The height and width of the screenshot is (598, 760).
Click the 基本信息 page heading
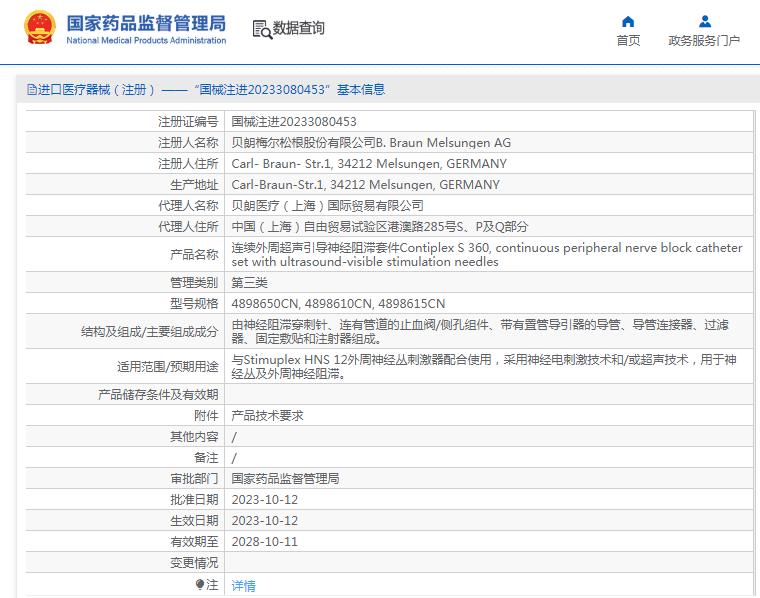click(x=361, y=90)
